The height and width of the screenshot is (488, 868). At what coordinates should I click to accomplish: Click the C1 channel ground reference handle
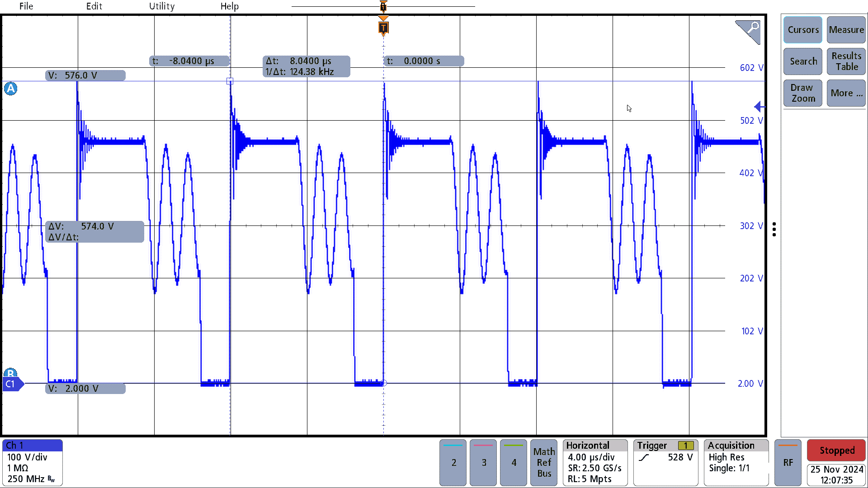(13, 384)
